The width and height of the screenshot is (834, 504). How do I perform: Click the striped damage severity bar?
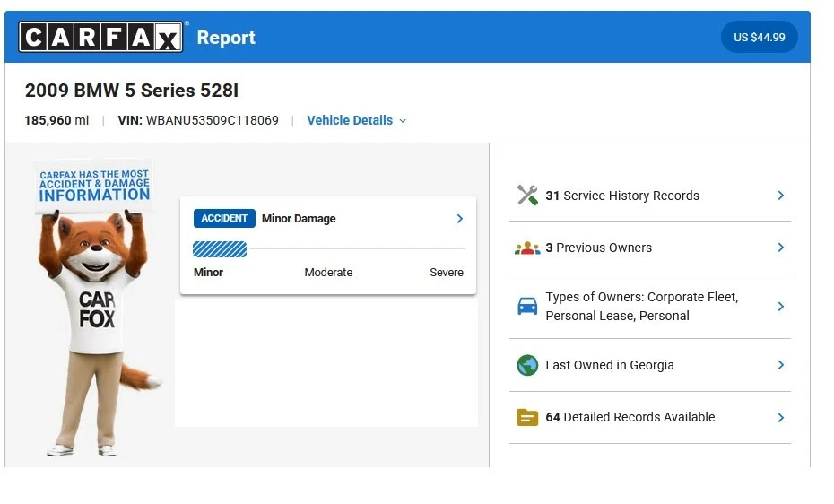coord(220,248)
